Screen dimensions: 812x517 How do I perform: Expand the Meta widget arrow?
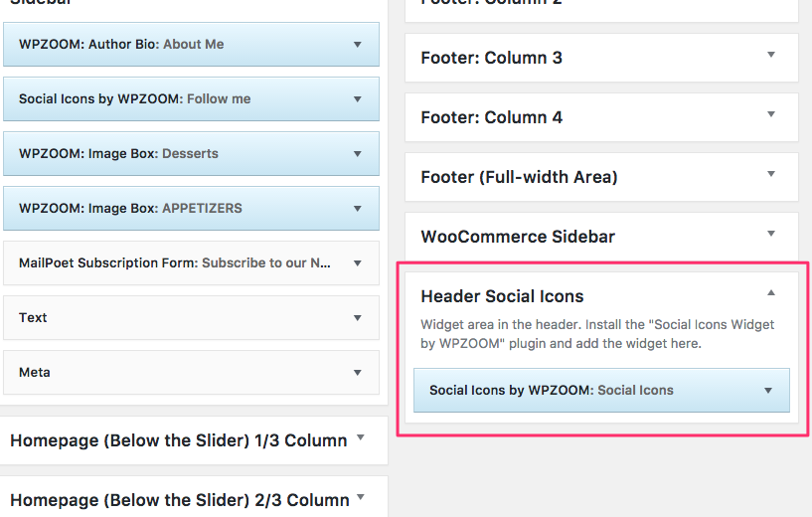coord(358,373)
